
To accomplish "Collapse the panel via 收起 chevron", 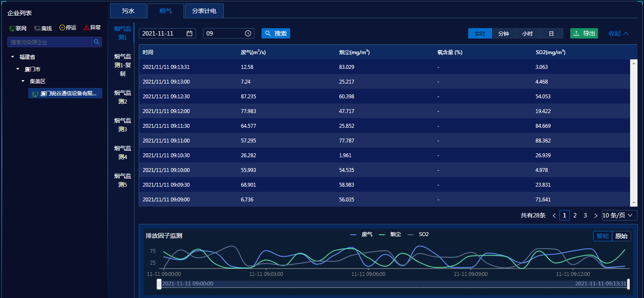I will pos(625,33).
